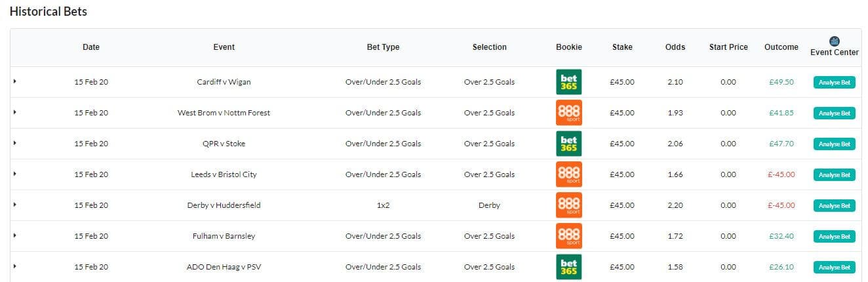868x282 pixels.
Task: Click 888sport logo in West Brom row
Action: [568, 113]
